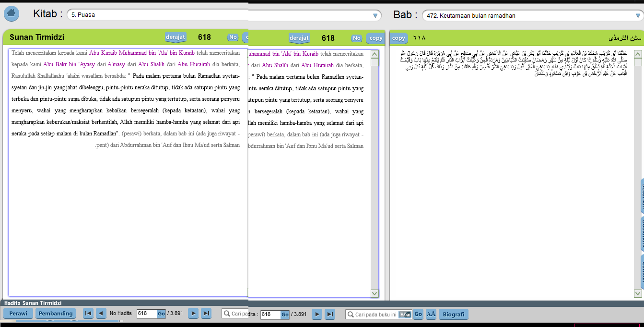Click Go beside back window hadith number

(x=285, y=315)
